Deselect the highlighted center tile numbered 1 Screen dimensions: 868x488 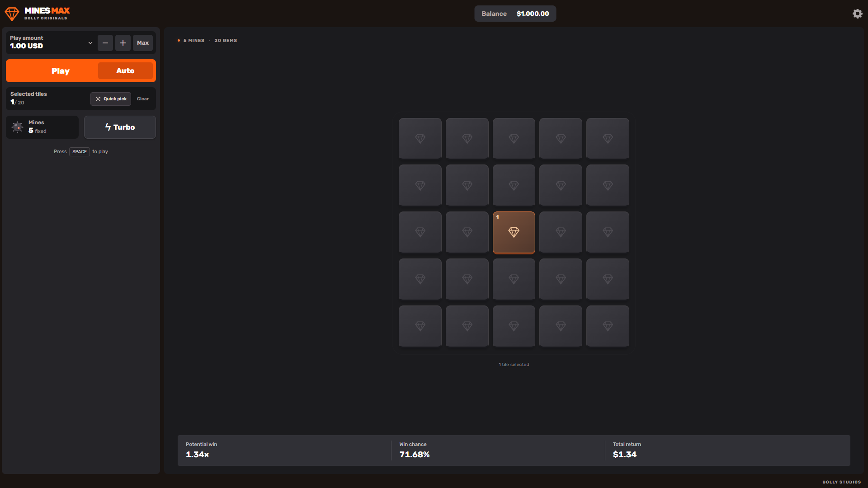(514, 233)
